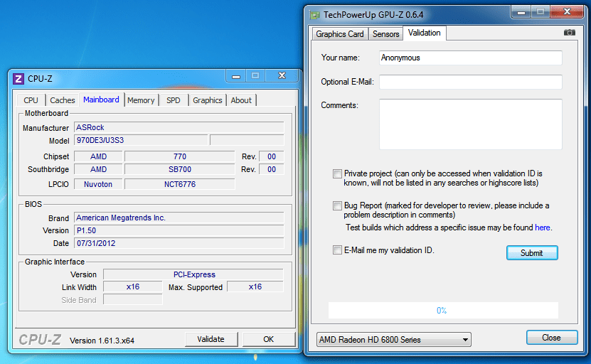Screen dimensions: 591x364
Task: Click the ASRock manufacturer value
Action: pyautogui.click(x=179, y=127)
